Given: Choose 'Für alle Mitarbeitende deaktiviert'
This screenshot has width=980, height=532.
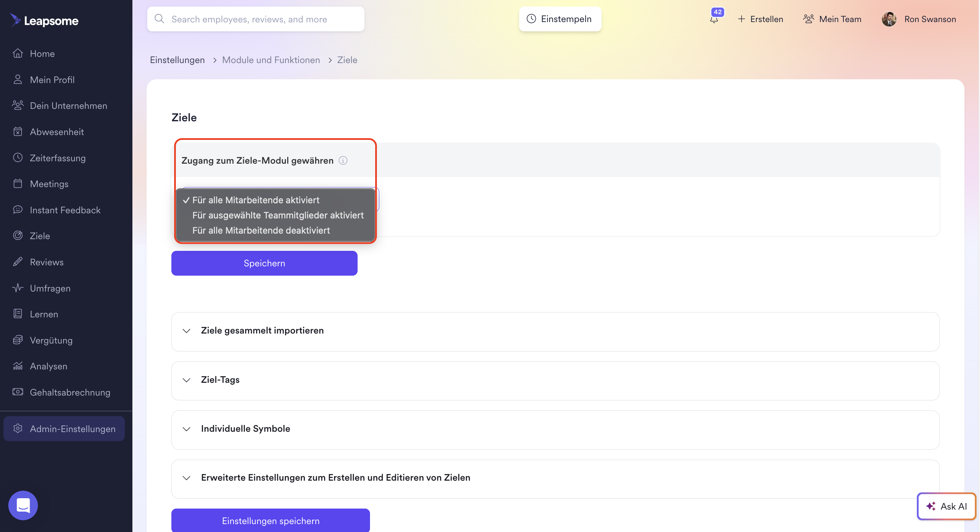Looking at the screenshot, I should tap(276, 231).
